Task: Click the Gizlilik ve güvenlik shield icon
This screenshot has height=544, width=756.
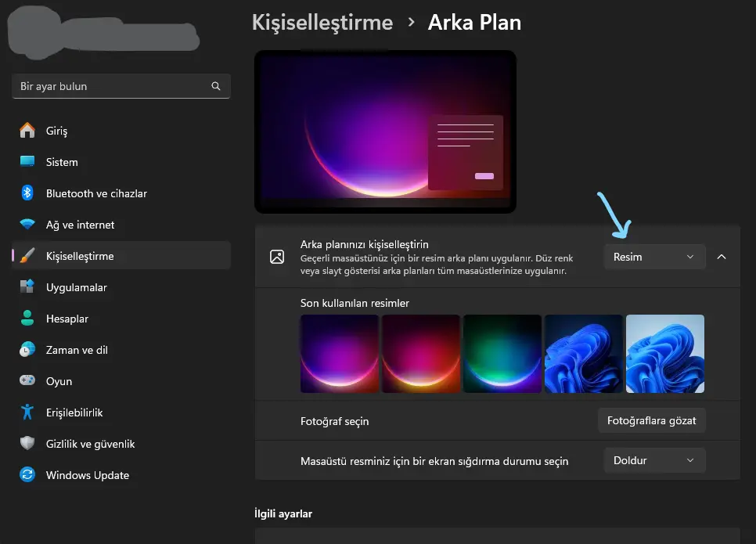Action: [27, 443]
